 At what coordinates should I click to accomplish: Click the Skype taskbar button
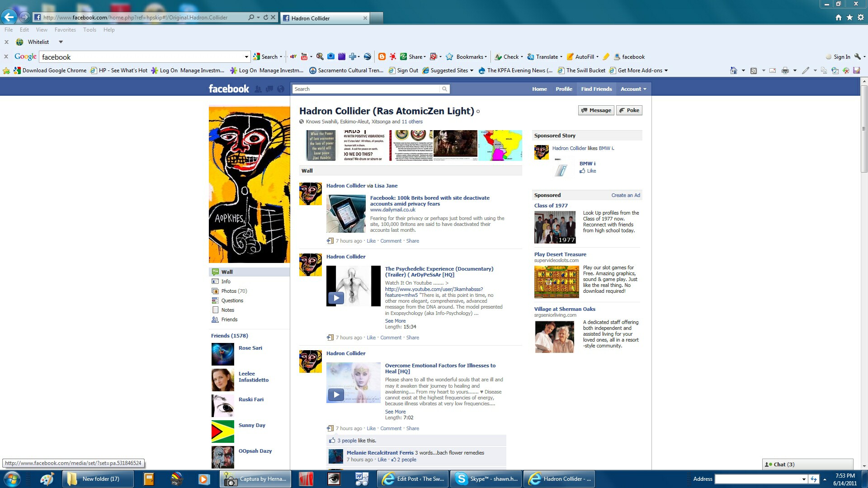486,479
